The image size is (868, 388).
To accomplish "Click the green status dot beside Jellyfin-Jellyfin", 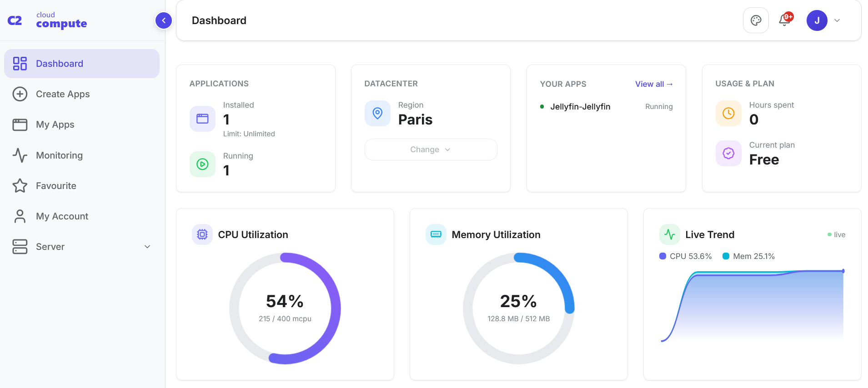I will (x=542, y=107).
